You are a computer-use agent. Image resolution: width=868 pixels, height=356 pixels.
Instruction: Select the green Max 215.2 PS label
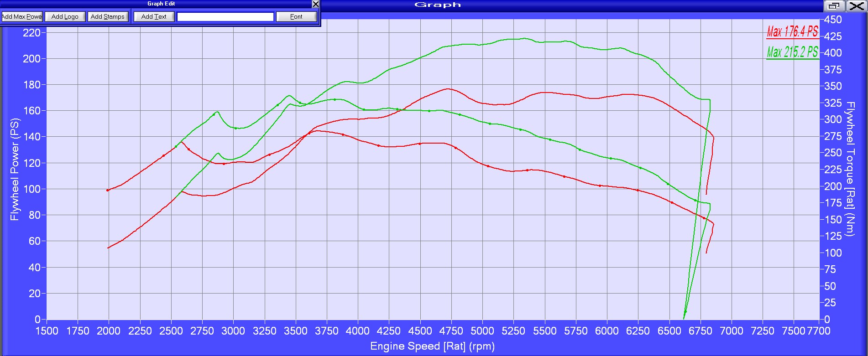(x=792, y=52)
